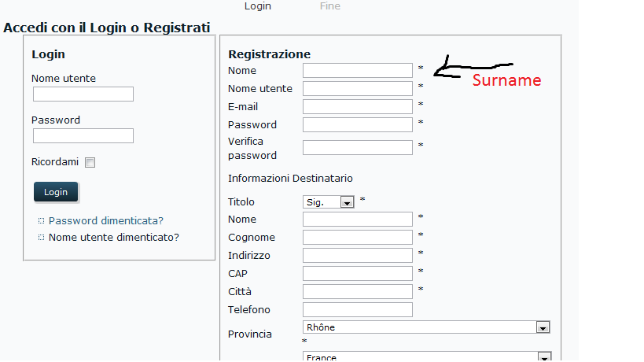Select the E-mail input field

tap(358, 107)
